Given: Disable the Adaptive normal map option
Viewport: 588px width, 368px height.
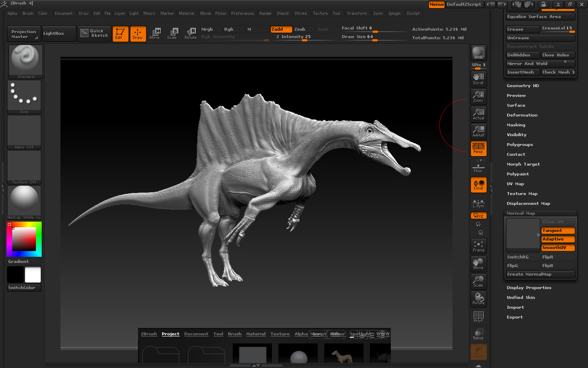Looking at the screenshot, I should click(558, 239).
